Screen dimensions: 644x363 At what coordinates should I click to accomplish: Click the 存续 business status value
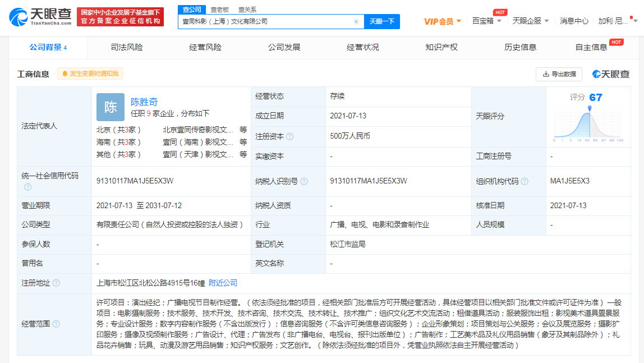click(x=337, y=96)
